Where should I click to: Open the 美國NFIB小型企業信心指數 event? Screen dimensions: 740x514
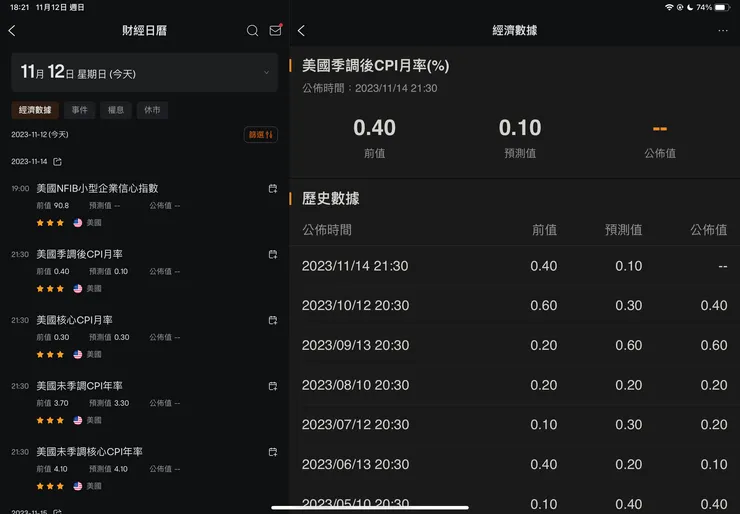point(144,205)
